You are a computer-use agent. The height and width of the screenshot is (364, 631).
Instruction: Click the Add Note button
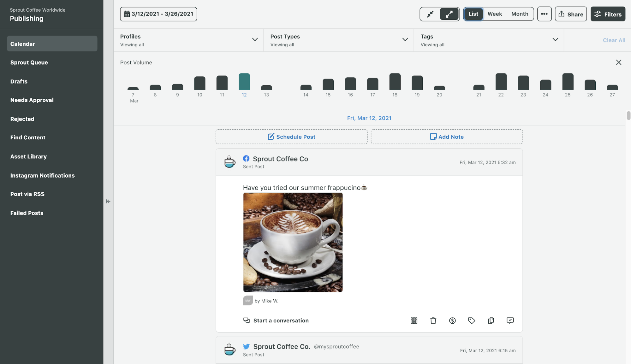point(446,137)
